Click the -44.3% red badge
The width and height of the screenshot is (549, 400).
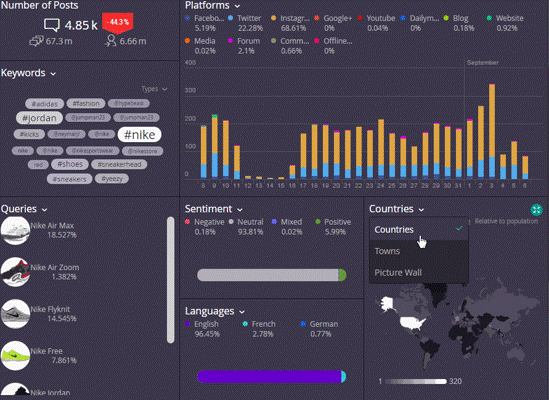point(118,23)
